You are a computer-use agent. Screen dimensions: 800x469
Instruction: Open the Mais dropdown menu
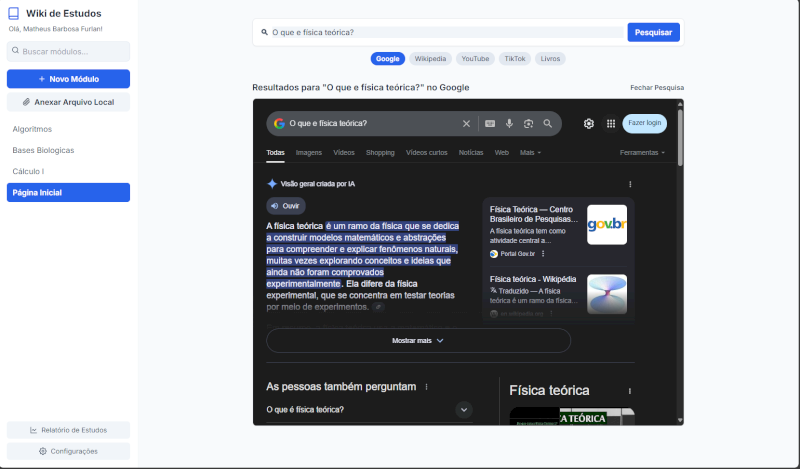[x=530, y=153]
